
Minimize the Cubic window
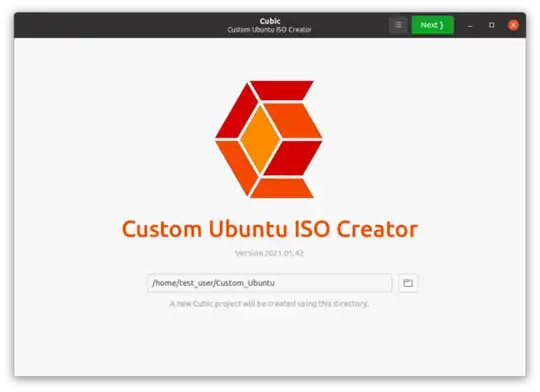(x=470, y=25)
